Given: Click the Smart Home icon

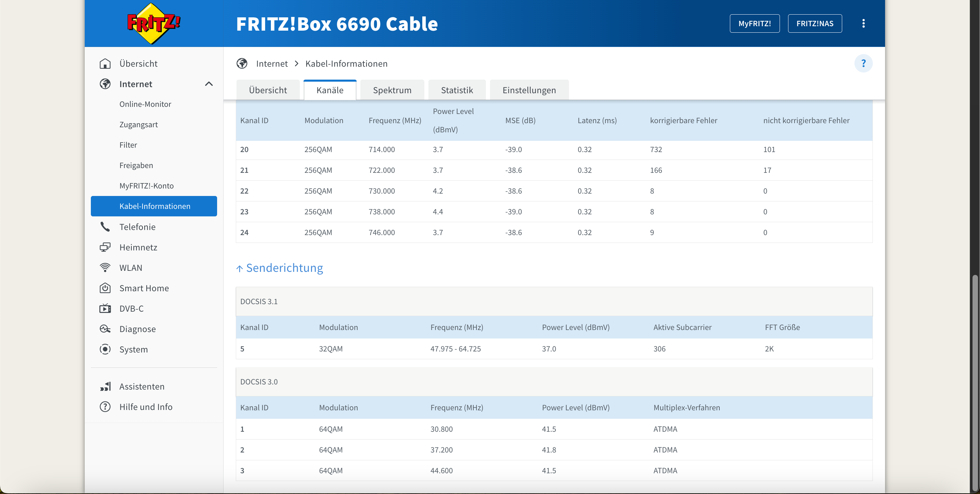Looking at the screenshot, I should 105,288.
